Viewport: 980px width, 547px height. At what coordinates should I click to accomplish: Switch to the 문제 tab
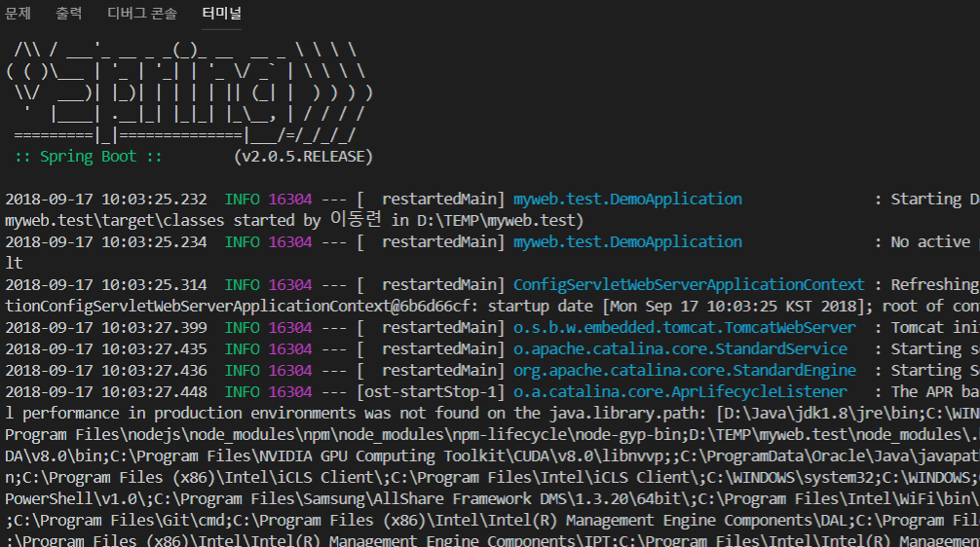pyautogui.click(x=19, y=14)
